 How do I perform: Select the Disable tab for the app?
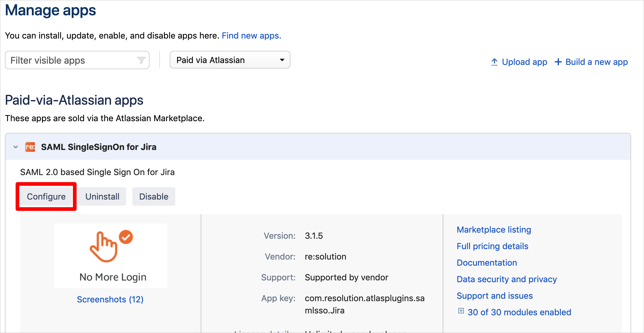[x=153, y=197]
